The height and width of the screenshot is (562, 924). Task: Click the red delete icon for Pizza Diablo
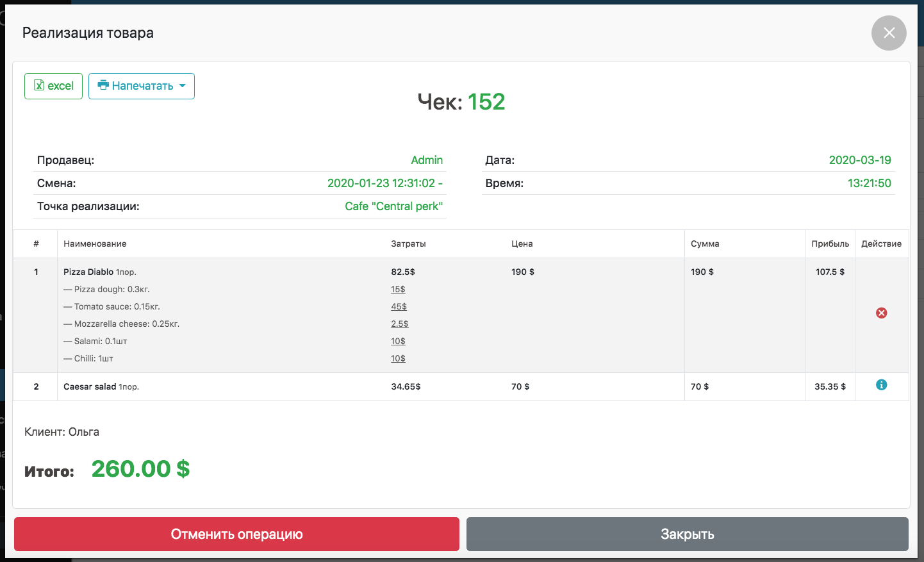coord(881,313)
